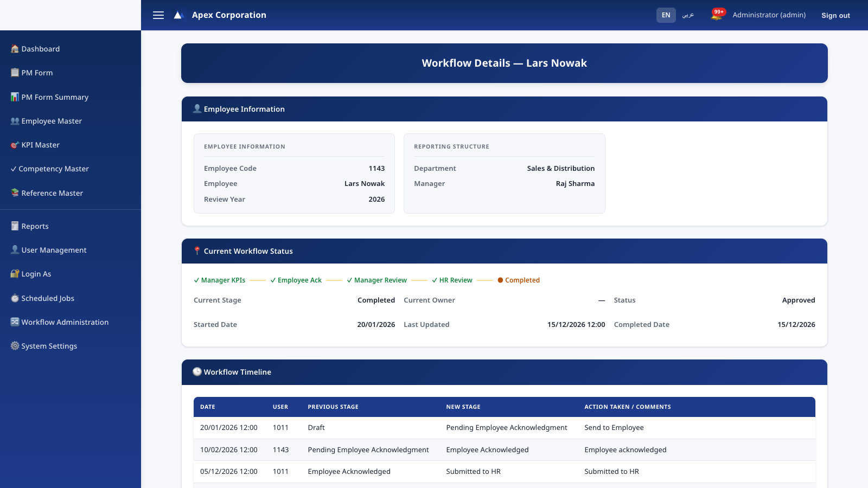The height and width of the screenshot is (488, 868).
Task: Click the Started Date value 20/01/2026
Action: click(x=376, y=325)
